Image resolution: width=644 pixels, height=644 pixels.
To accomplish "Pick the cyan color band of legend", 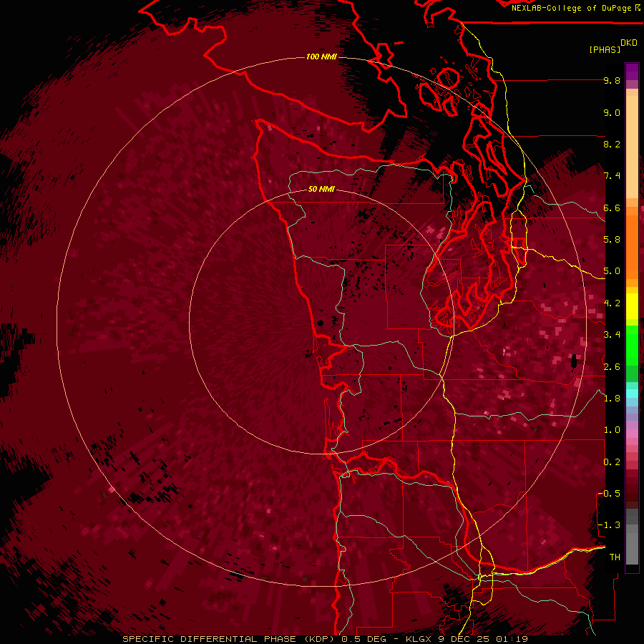I will tap(632, 394).
